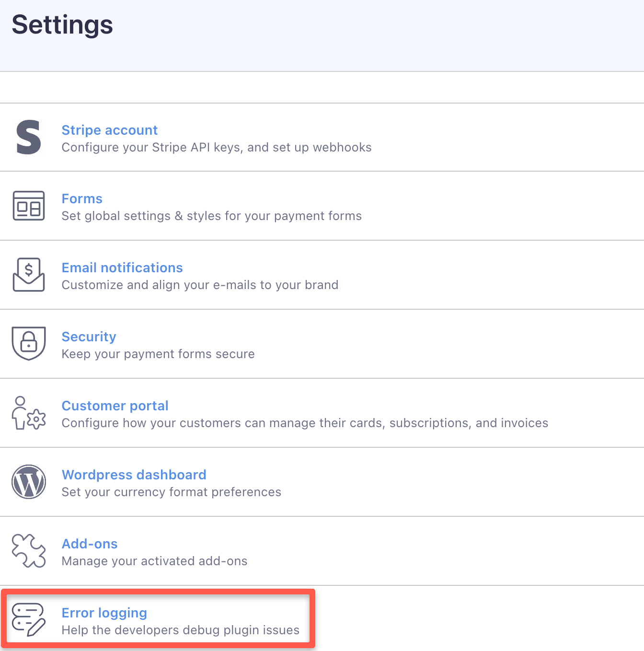Viewport: 644px width, 651px height.
Task: Open the Customer portal link
Action: (115, 406)
